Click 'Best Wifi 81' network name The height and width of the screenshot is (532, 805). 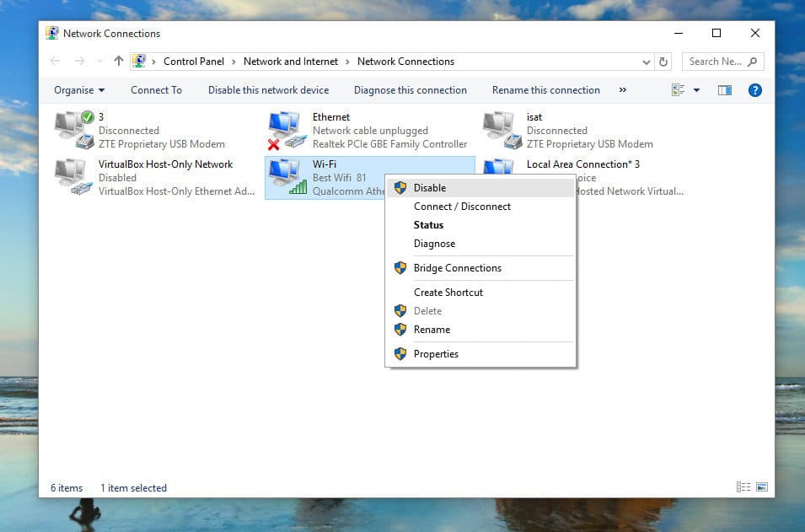click(x=340, y=178)
